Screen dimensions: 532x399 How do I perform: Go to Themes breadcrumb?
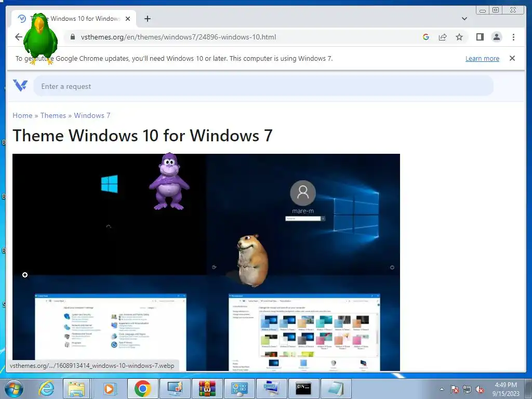coord(54,115)
